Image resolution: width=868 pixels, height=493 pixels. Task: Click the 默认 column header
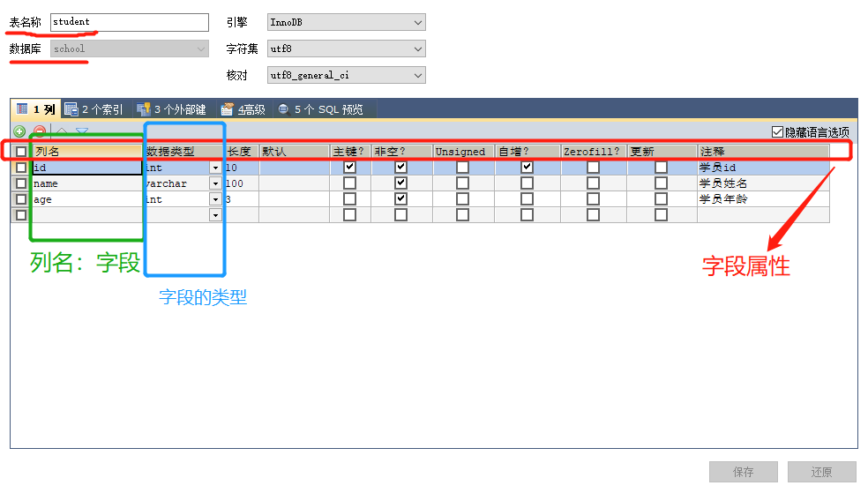(x=294, y=152)
